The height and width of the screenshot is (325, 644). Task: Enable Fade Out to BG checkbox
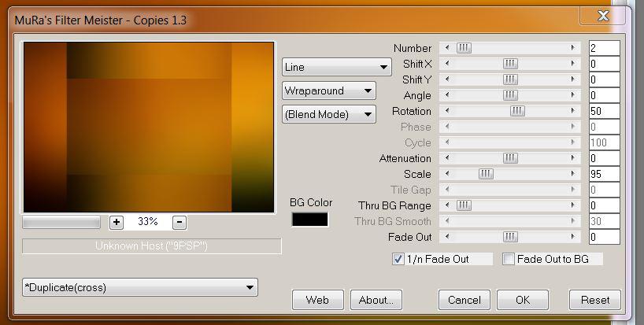[508, 260]
